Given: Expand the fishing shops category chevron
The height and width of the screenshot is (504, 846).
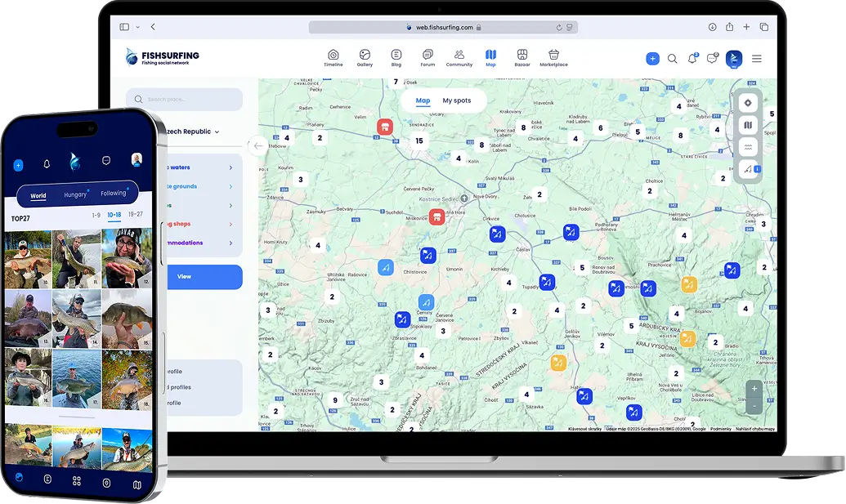Looking at the screenshot, I should (x=231, y=224).
